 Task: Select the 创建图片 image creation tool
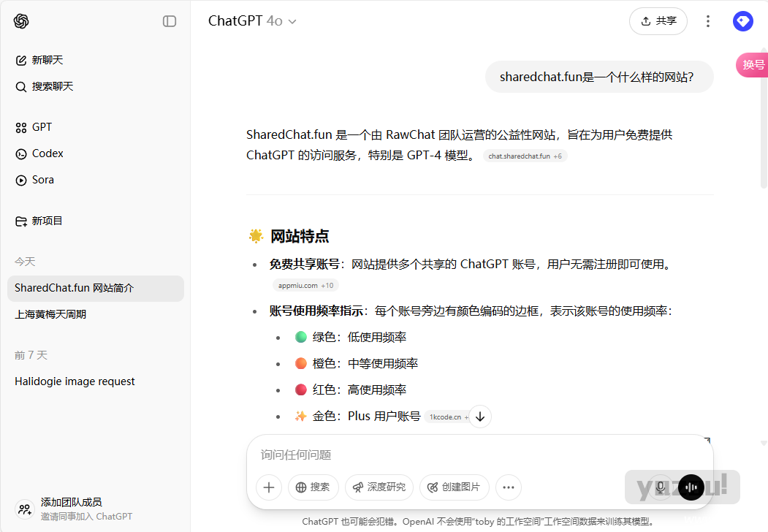[454, 487]
